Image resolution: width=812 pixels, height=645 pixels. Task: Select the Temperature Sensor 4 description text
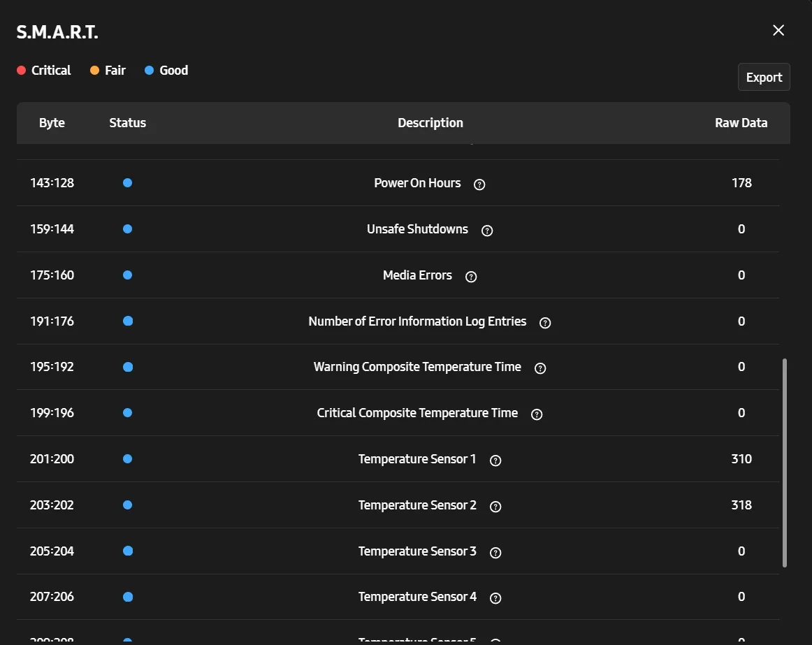[417, 597]
